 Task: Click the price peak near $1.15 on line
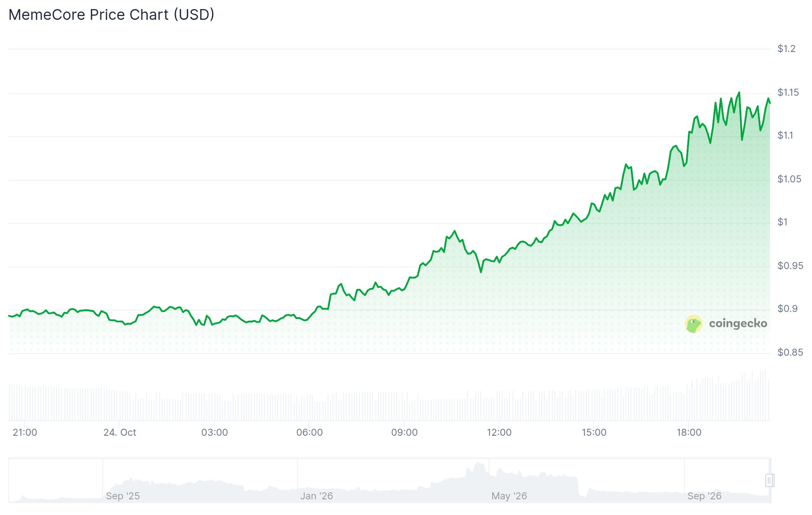pos(739,92)
